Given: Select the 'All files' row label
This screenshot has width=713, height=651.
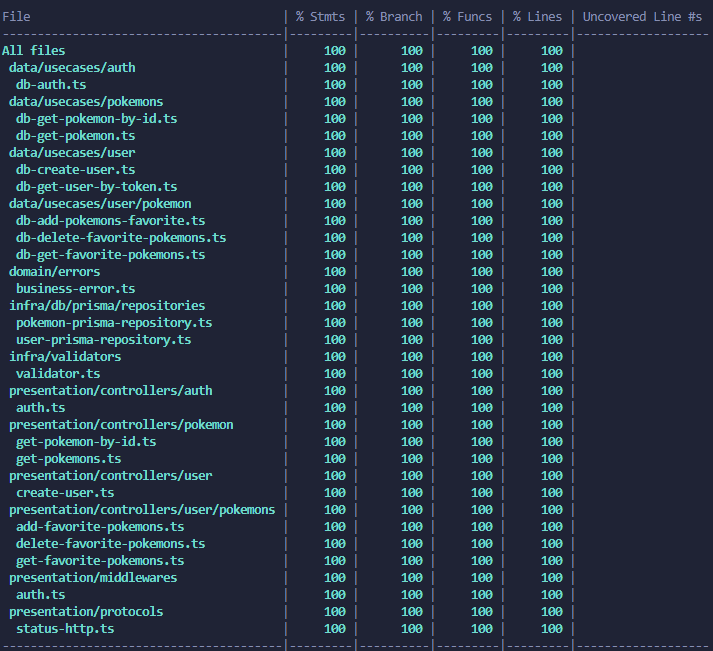Looking at the screenshot, I should point(34,50).
